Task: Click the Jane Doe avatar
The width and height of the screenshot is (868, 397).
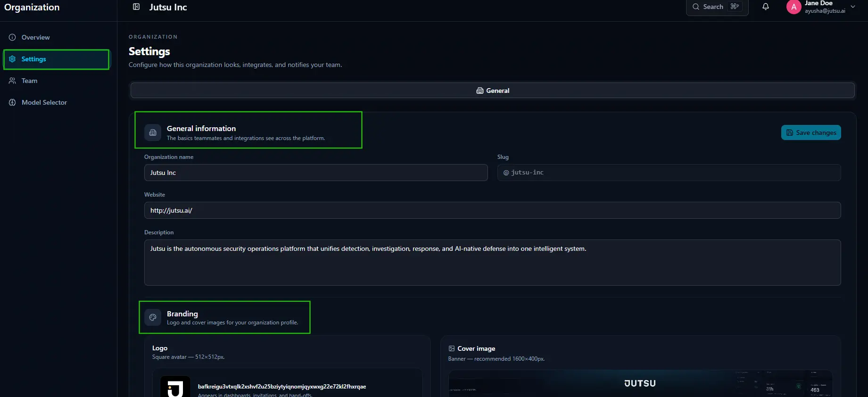Action: pyautogui.click(x=794, y=7)
